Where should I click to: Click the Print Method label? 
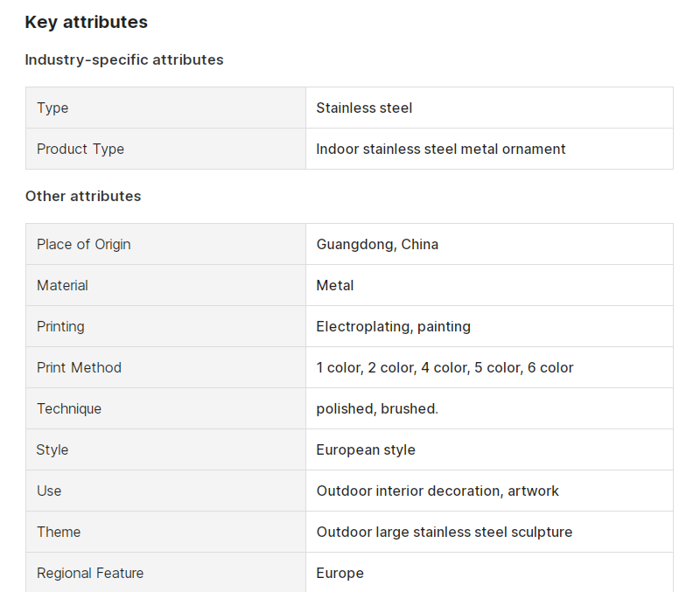pos(79,367)
